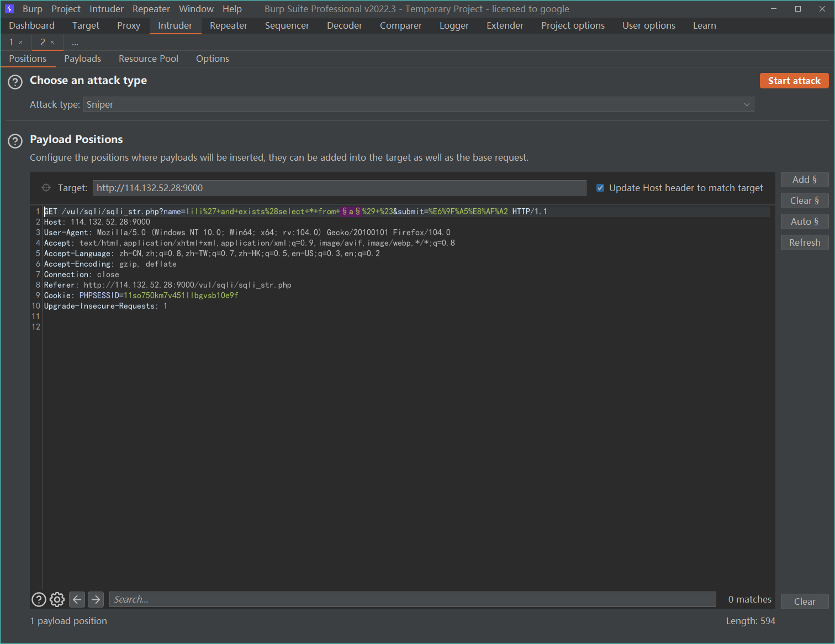Image resolution: width=835 pixels, height=644 pixels.
Task: Open help for Choose an attack type
Action: pyautogui.click(x=15, y=82)
